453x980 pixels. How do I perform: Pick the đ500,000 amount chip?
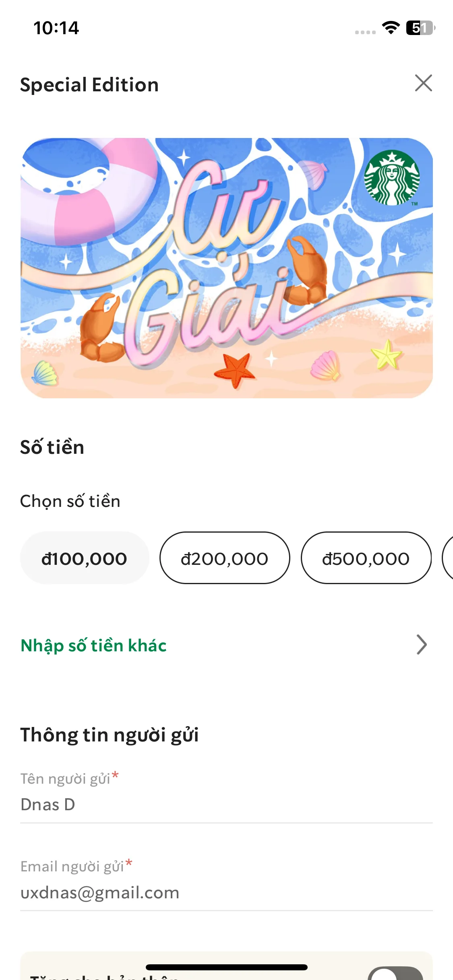coord(366,558)
